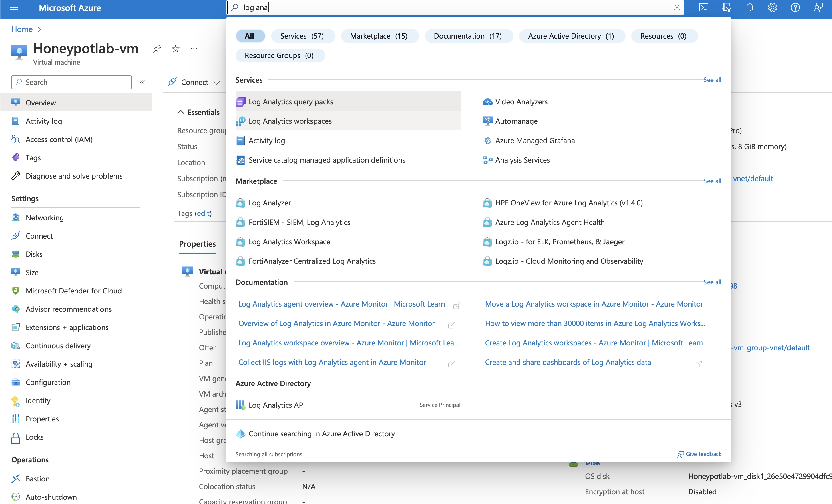This screenshot has height=504, width=832.
Task: Pin Honeypotlab-vm to dashboard
Action: pyautogui.click(x=157, y=49)
